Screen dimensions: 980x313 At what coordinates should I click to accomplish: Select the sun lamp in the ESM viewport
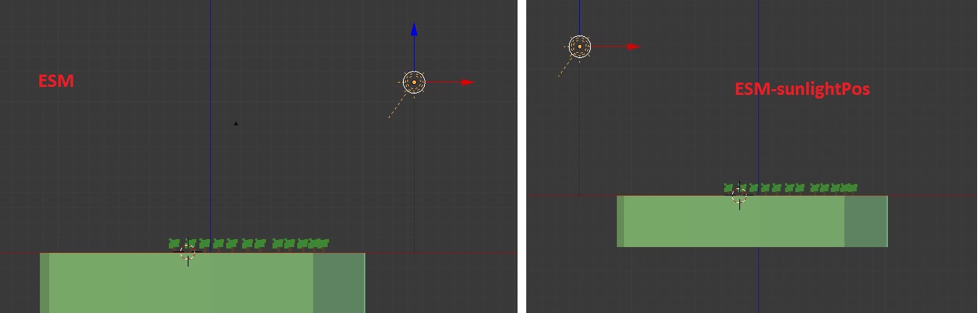tap(414, 83)
